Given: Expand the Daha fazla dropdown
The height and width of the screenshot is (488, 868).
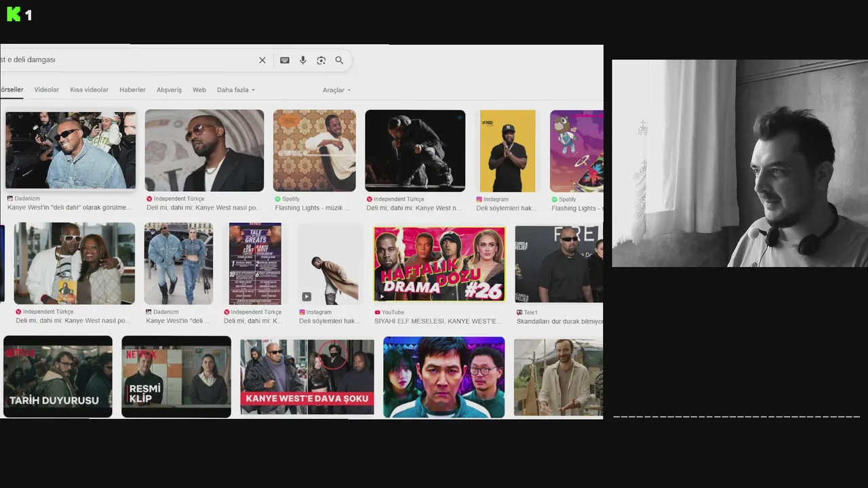Looking at the screenshot, I should [x=236, y=89].
